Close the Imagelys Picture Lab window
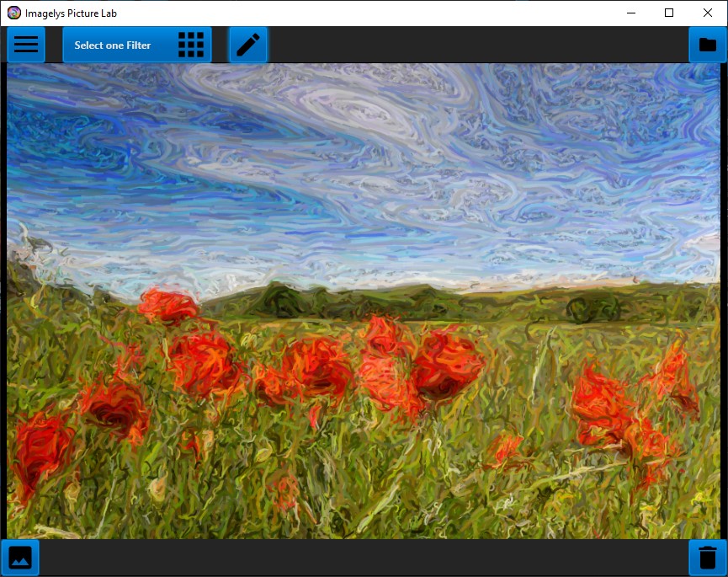Image resolution: width=728 pixels, height=577 pixels. 708,13
